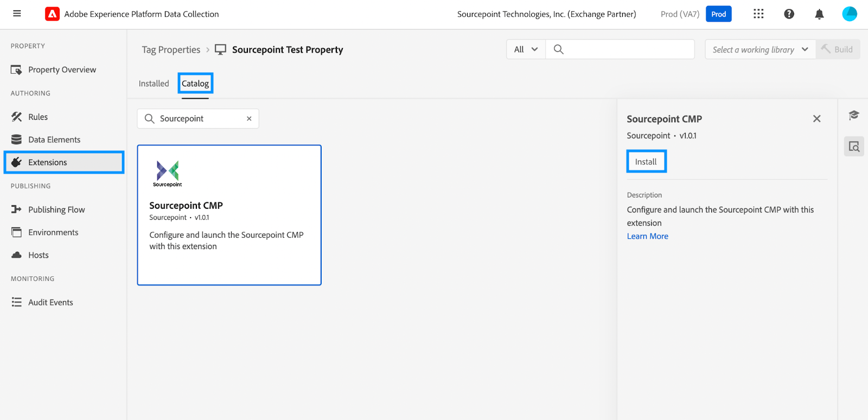Screen dimensions: 868x420
Task: Open Audit Events in sidebar
Action: [x=50, y=302]
